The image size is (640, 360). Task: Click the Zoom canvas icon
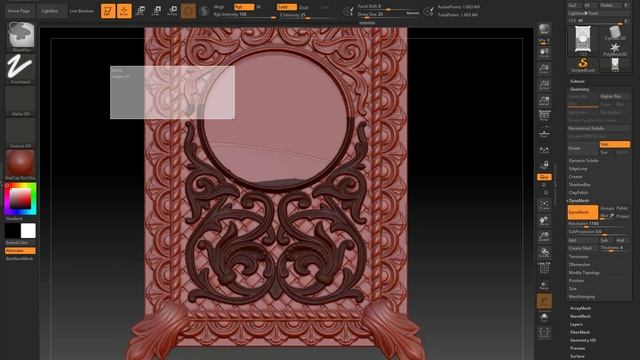(544, 69)
